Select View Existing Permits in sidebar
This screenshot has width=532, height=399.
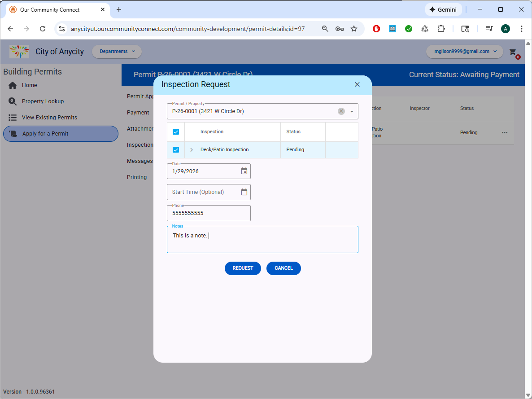point(49,118)
